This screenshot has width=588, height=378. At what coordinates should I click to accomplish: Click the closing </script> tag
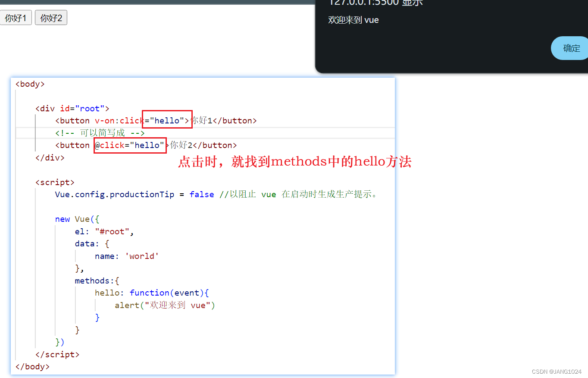pyautogui.click(x=57, y=354)
